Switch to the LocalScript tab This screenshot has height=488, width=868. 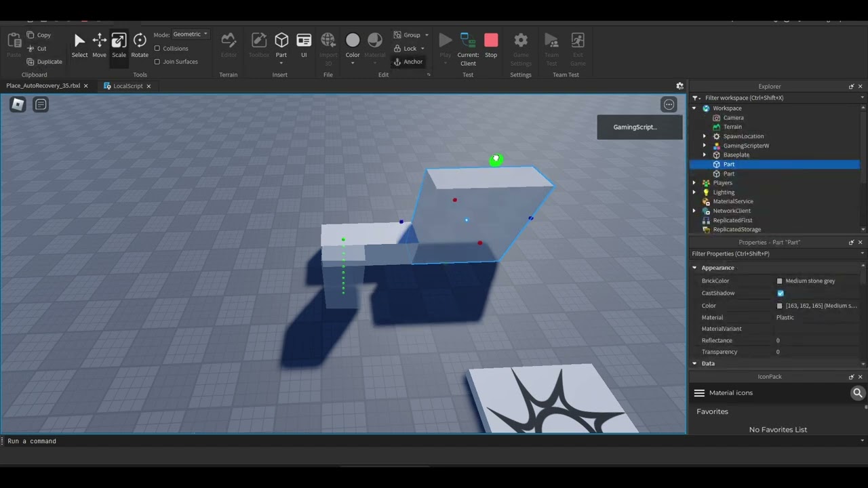127,86
